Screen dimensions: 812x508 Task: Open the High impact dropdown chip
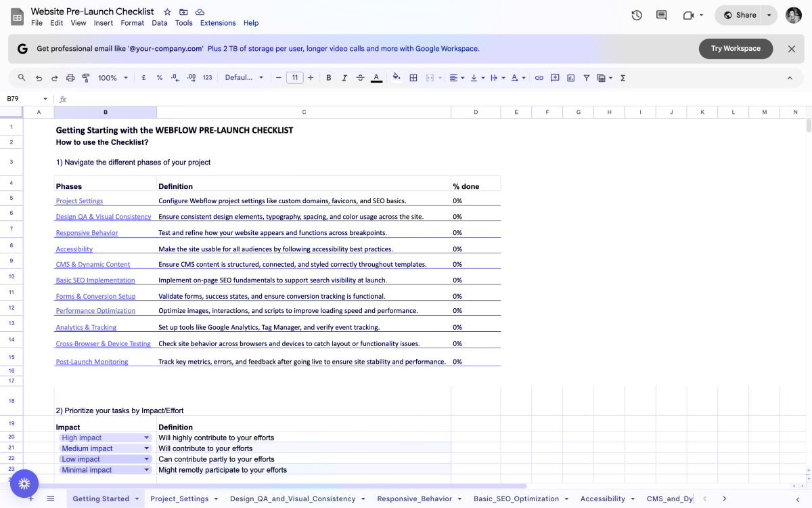[x=105, y=438]
